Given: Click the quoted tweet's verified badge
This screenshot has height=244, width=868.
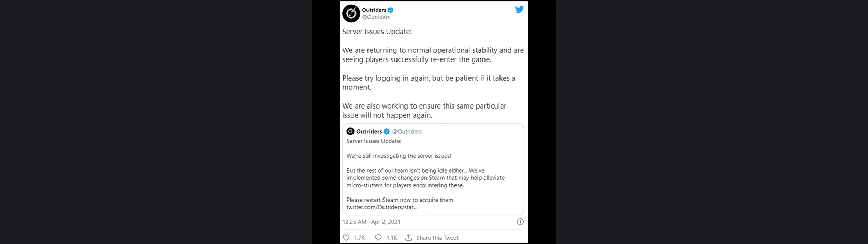Looking at the screenshot, I should click(x=387, y=131).
